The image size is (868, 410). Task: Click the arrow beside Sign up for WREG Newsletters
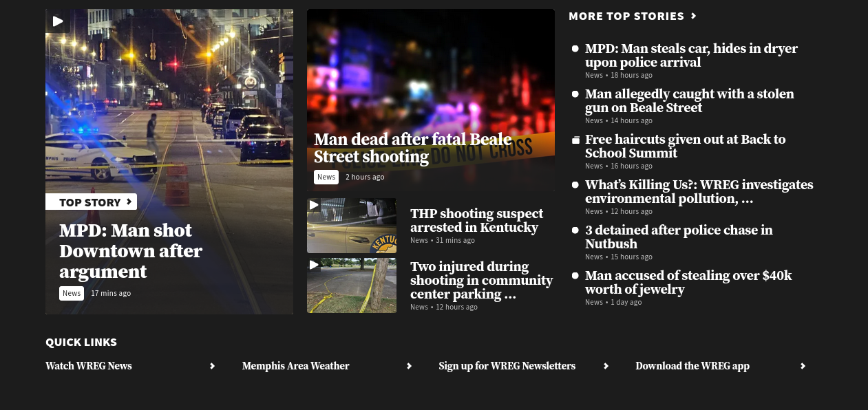click(606, 366)
